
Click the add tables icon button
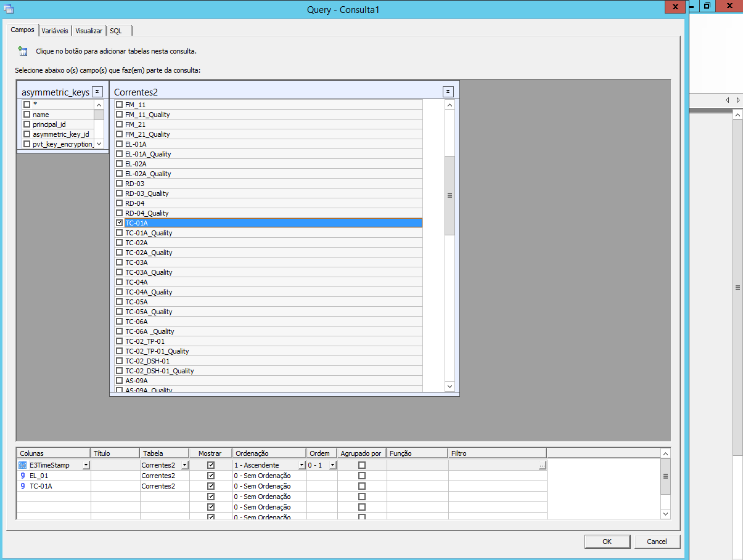pos(23,51)
